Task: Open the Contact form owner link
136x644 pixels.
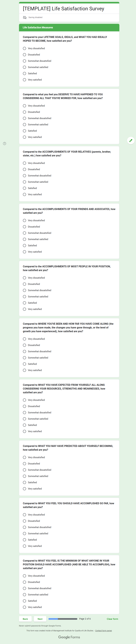Action: (x=103, y=631)
